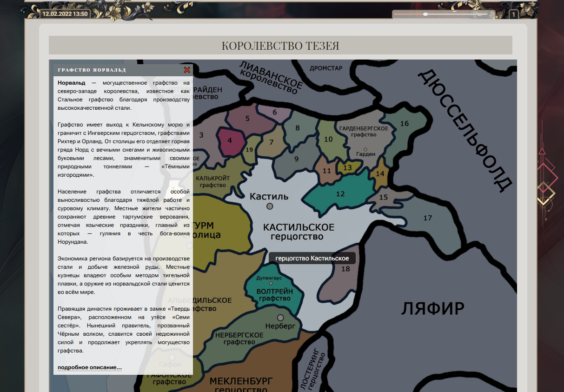Select map region 11
Screen dimensions: 564x392
[x=327, y=171]
